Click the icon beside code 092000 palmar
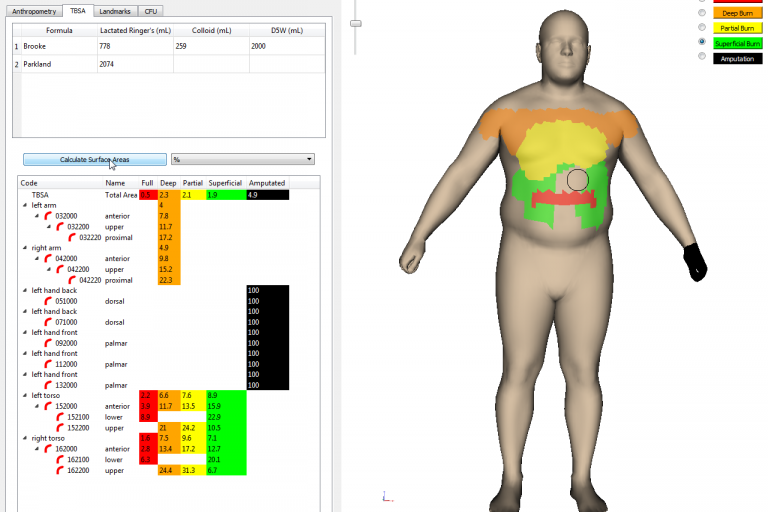 pos(48,343)
